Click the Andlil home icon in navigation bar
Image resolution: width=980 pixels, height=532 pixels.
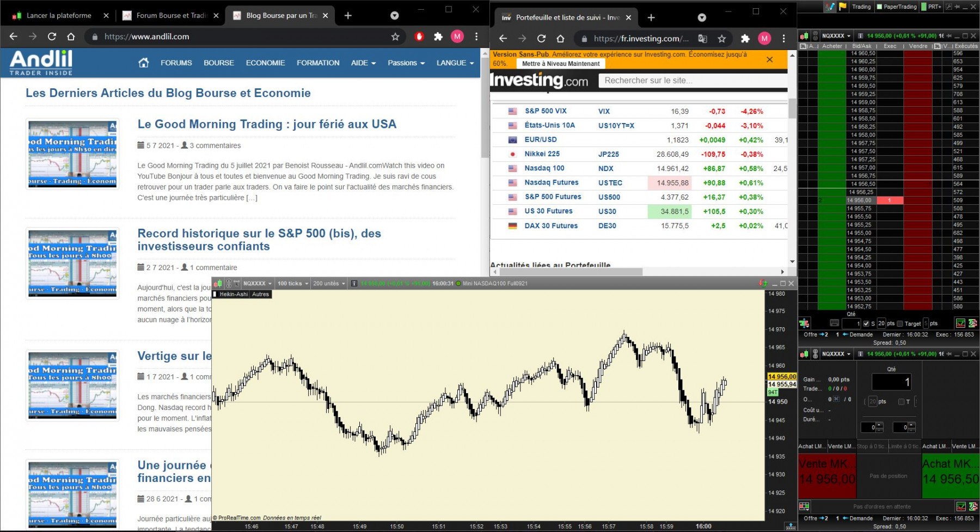[144, 63]
